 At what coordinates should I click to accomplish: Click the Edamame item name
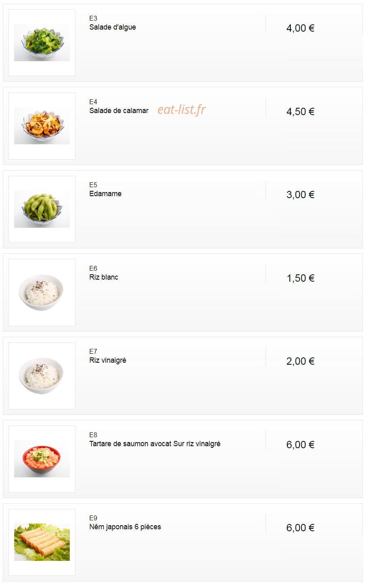[x=105, y=194]
